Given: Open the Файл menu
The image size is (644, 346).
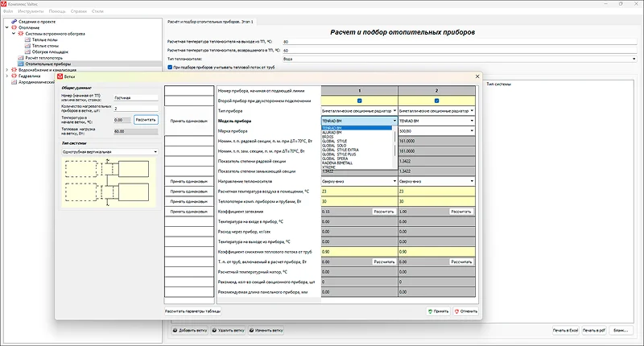Looking at the screenshot, I should 8,11.
